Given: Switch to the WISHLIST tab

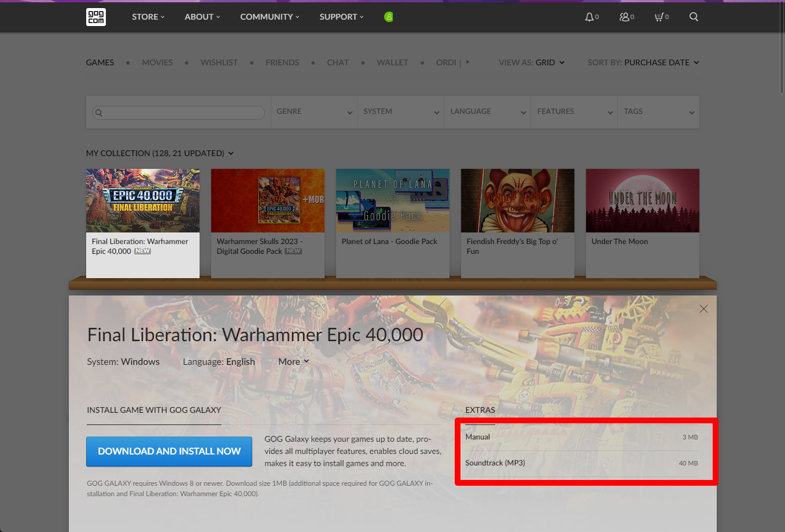Looking at the screenshot, I should [x=219, y=62].
